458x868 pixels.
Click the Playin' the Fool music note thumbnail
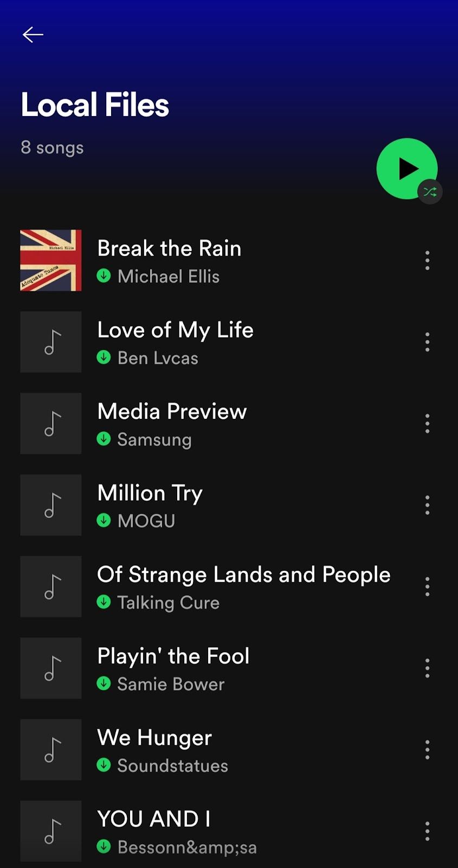click(x=51, y=668)
